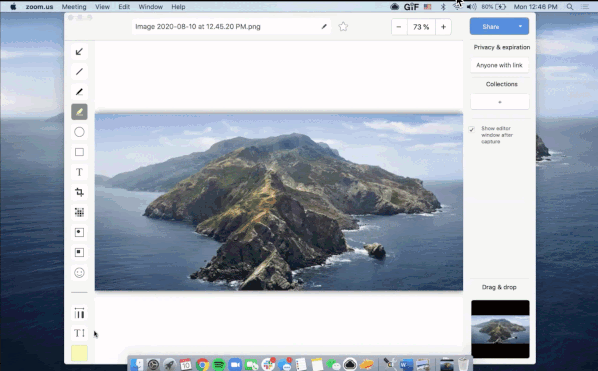Select the Highlighter tool
This screenshot has width=598, height=371.
point(79,112)
